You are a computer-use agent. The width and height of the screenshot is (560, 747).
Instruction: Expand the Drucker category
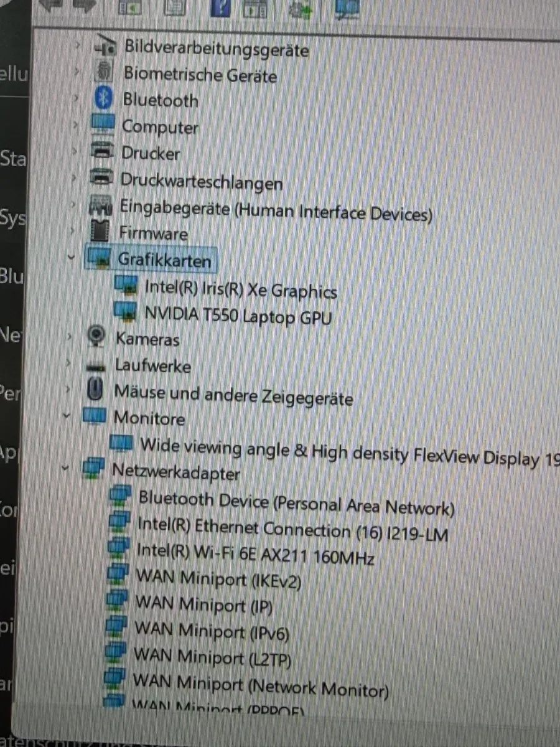coord(75,151)
